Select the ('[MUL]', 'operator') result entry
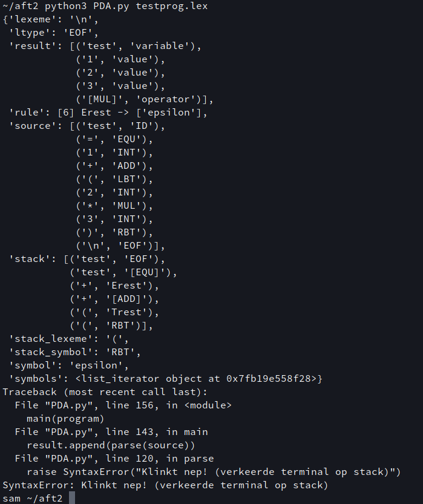The width and height of the screenshot is (423, 504). (144, 99)
